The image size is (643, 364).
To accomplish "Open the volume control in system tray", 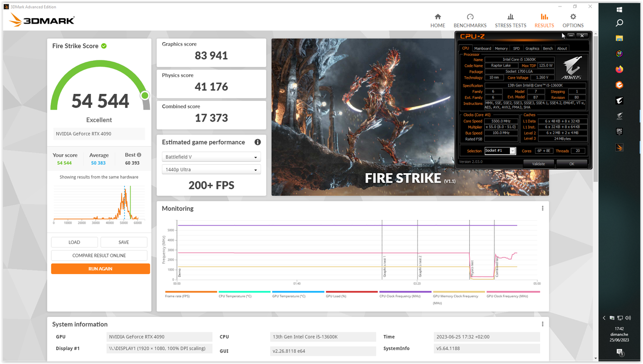I will coord(628,318).
